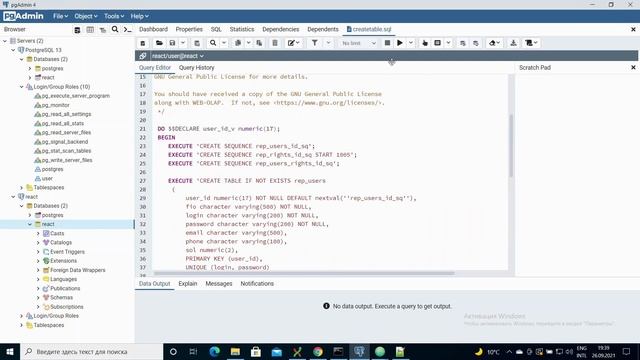Image resolution: width=640 pixels, height=360 pixels.
Task: Switch to the SQL tab
Action: click(x=216, y=29)
